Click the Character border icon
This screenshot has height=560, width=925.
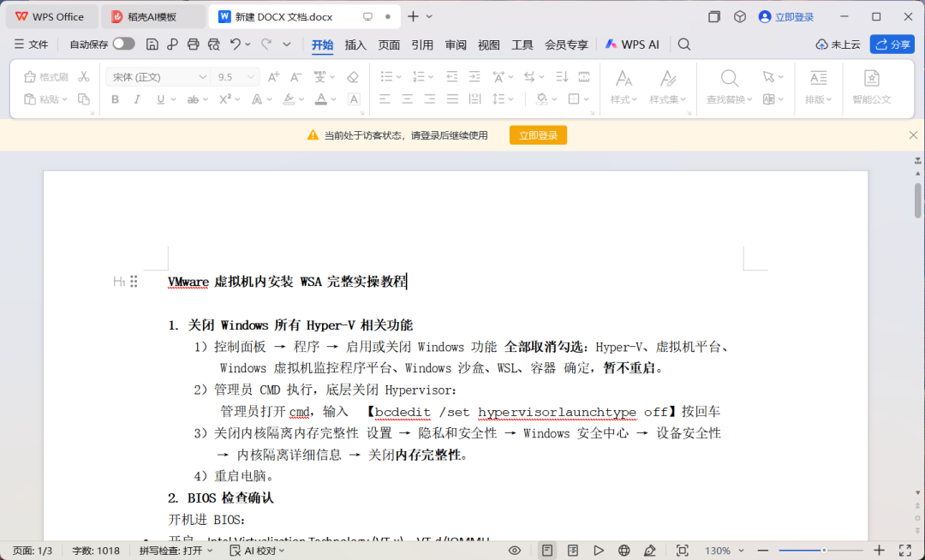coord(354,99)
